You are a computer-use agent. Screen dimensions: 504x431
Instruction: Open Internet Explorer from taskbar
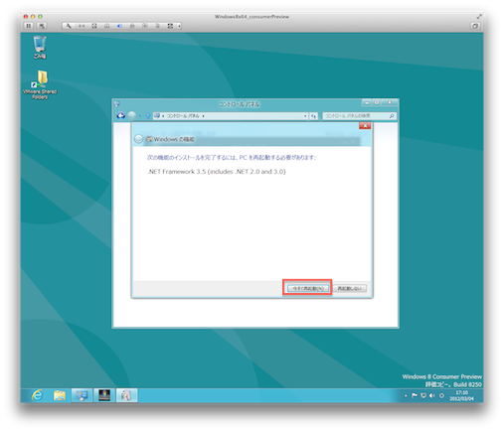pos(37,395)
